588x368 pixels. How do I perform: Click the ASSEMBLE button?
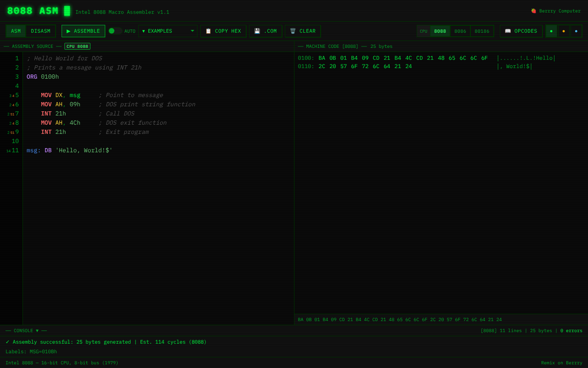pos(83,31)
